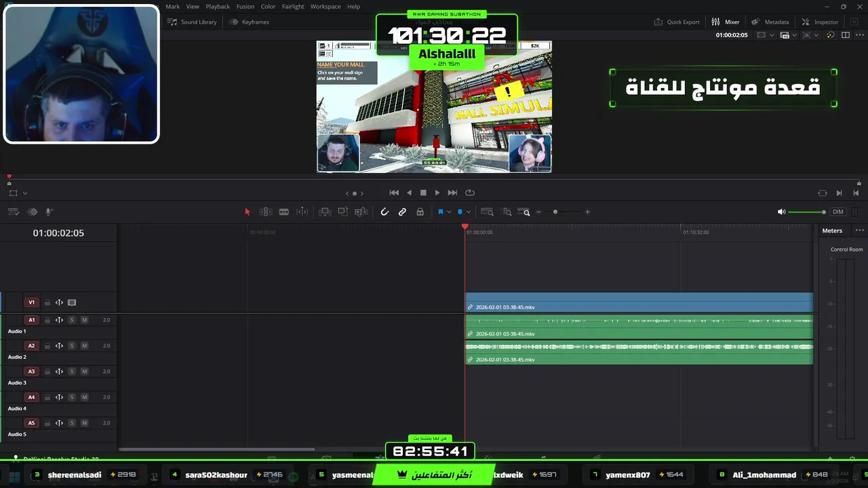Viewport: 868px width, 488px height.
Task: Click the match frame icon below viewer
Action: point(823,193)
